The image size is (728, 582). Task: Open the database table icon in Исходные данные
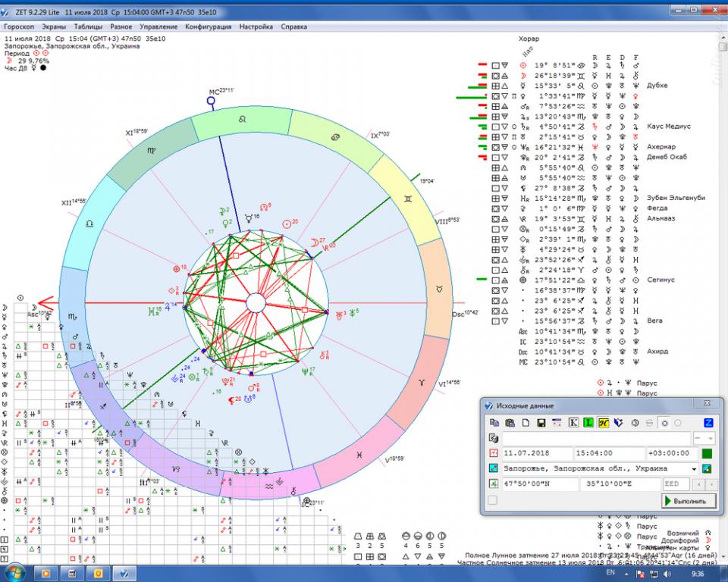pyautogui.click(x=557, y=423)
